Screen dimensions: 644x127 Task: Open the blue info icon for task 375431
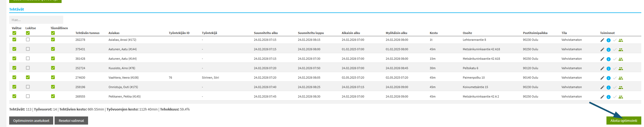(x=608, y=50)
